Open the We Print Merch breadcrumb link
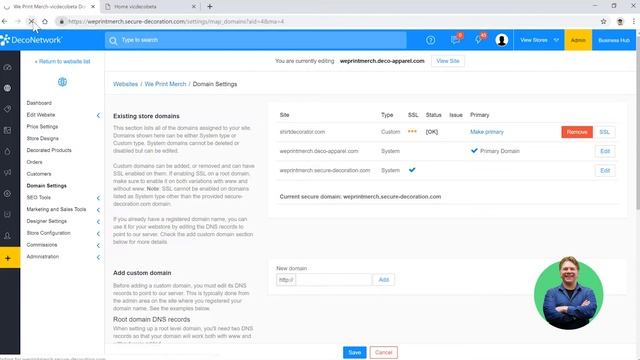640x360 pixels. [x=165, y=84]
